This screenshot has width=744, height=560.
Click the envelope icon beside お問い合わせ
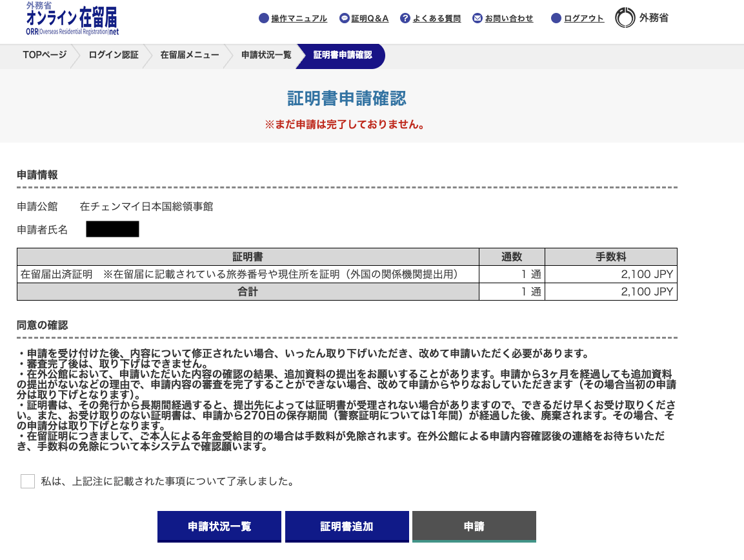coord(478,19)
